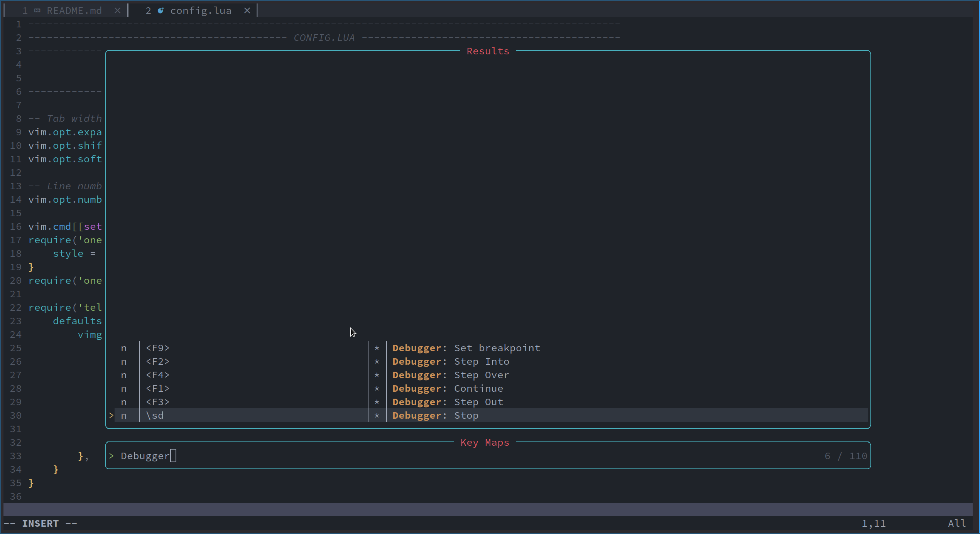Click the All scroll percentage indicator
980x534 pixels.
point(957,523)
